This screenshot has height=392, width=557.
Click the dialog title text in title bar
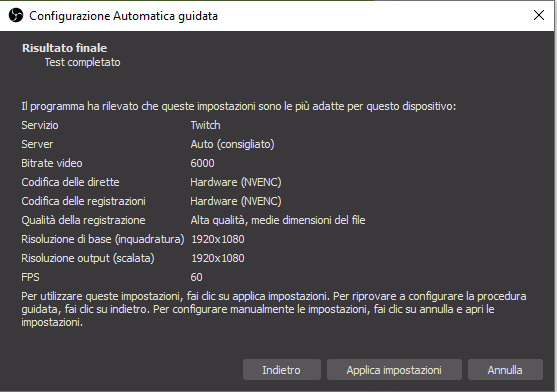(x=123, y=16)
